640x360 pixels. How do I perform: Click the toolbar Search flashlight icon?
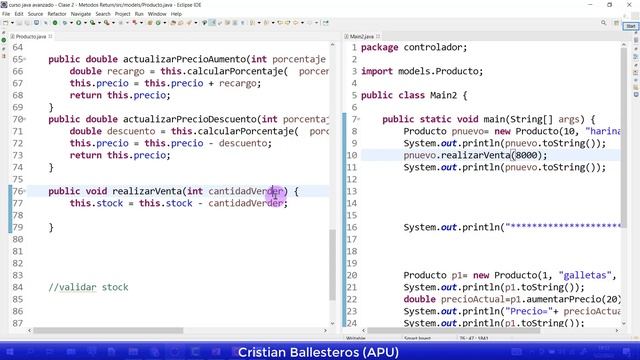189,23
